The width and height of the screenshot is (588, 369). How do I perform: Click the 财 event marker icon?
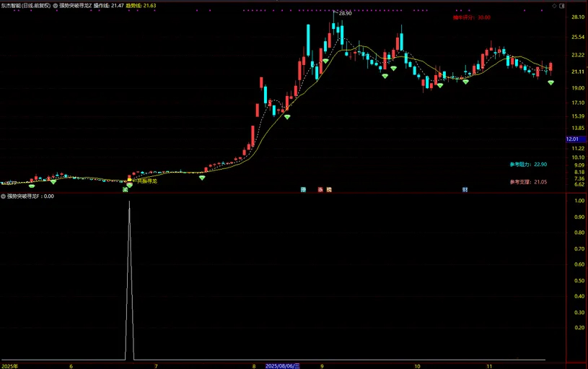tap(465, 190)
